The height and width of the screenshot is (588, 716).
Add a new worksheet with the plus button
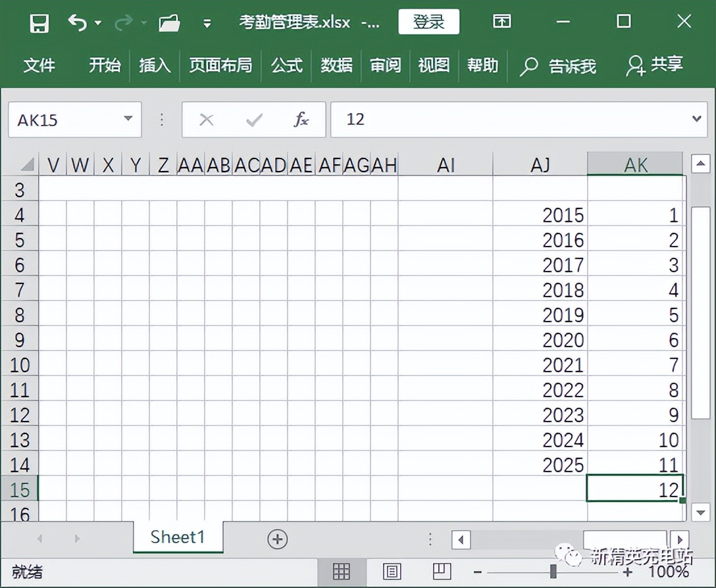pos(277,538)
